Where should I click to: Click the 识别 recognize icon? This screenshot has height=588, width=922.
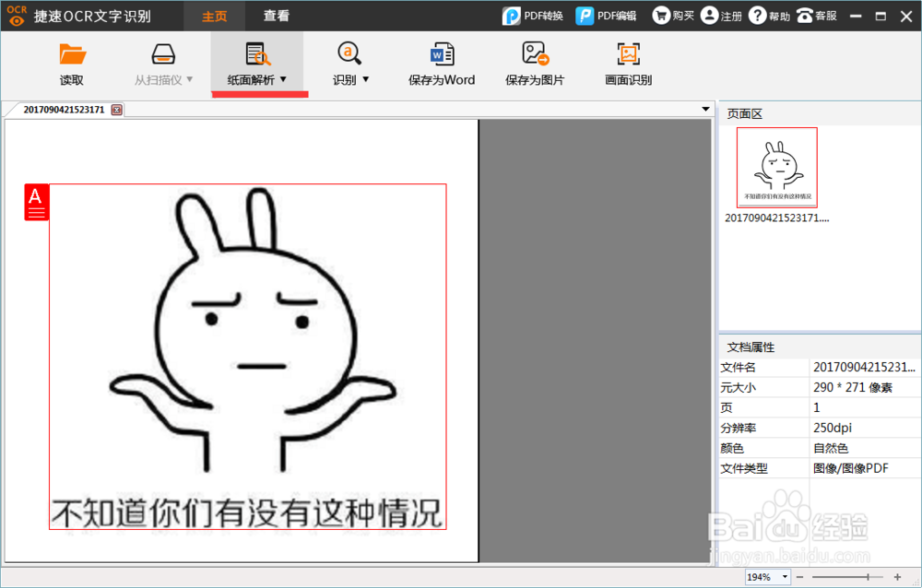coord(349,53)
